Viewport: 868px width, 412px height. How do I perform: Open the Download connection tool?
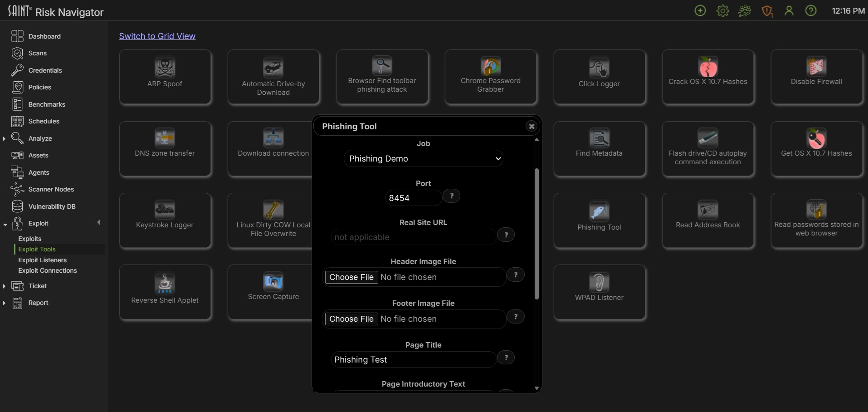click(x=270, y=148)
